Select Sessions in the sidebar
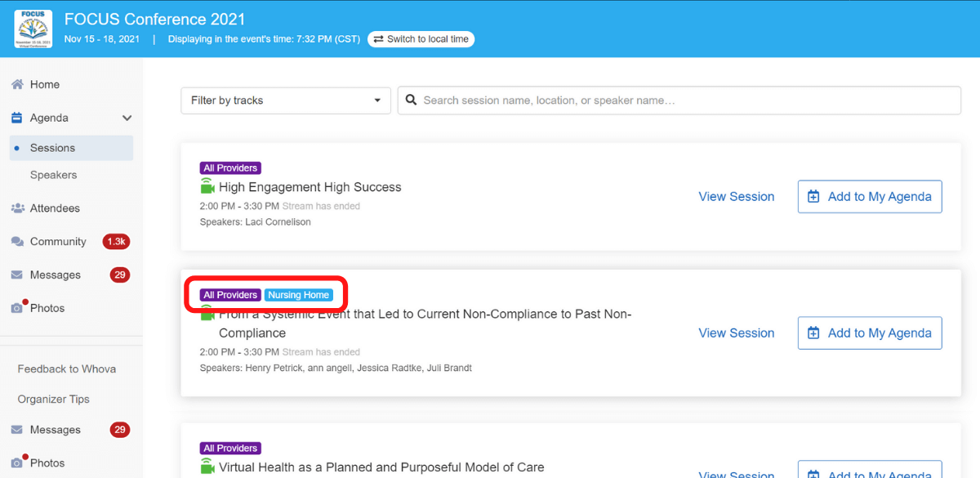Viewport: 980px width, 478px height. pyautogui.click(x=52, y=148)
